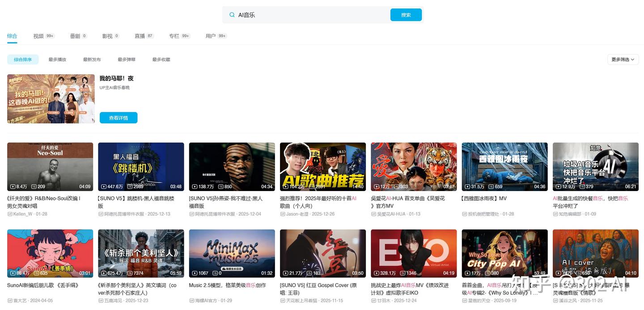Screen dimensions: 644x310
Task: Open uploader 投机倒把管理处 profile
Action: 483,214
